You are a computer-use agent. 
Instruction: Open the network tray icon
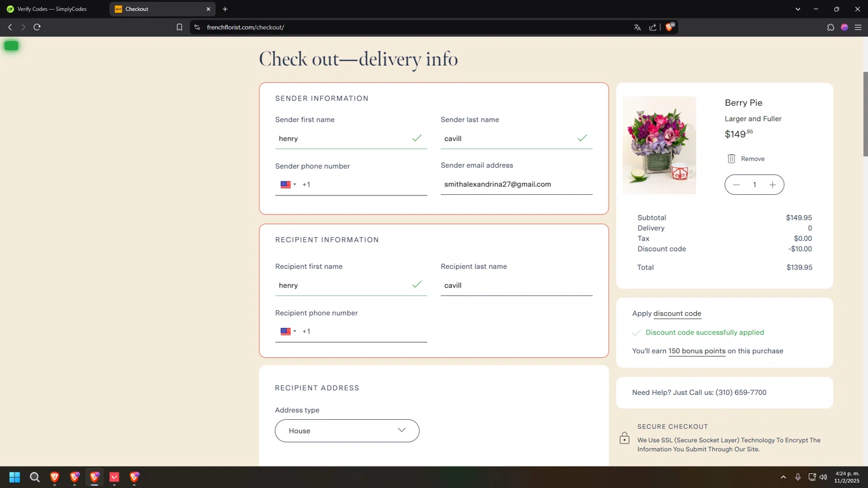coord(812,477)
